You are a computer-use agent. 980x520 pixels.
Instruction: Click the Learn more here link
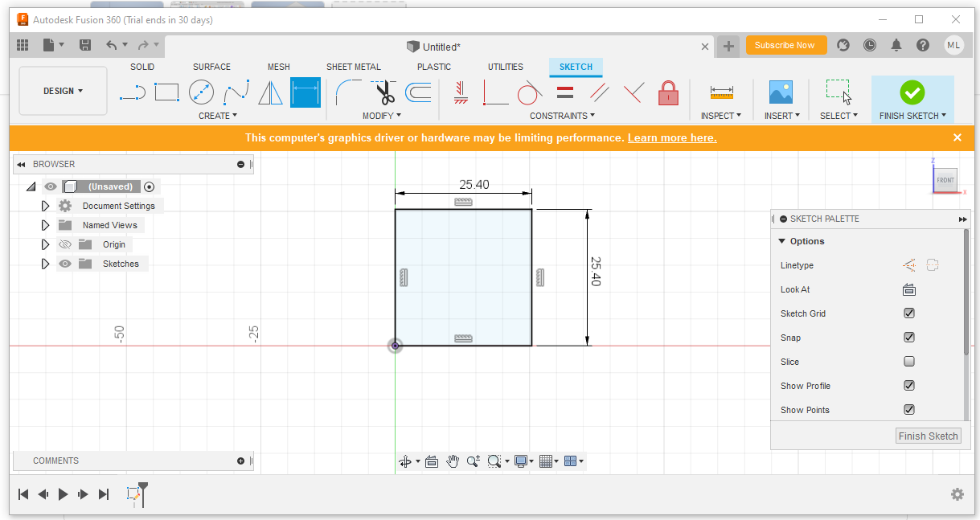pos(672,137)
